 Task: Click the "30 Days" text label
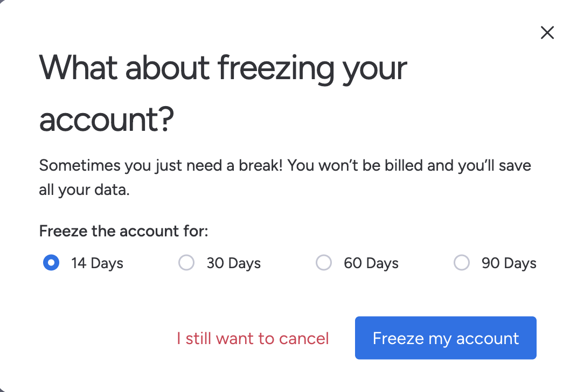click(233, 263)
